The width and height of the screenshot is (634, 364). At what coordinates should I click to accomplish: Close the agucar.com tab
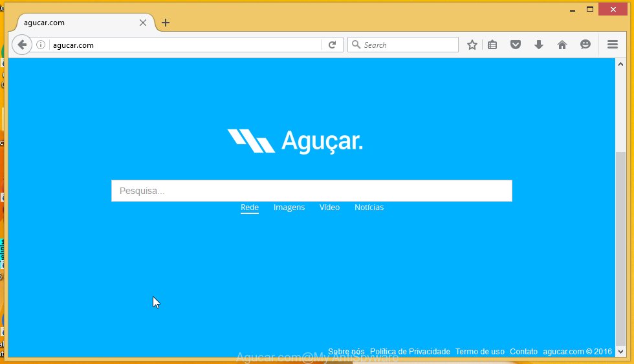tap(143, 23)
